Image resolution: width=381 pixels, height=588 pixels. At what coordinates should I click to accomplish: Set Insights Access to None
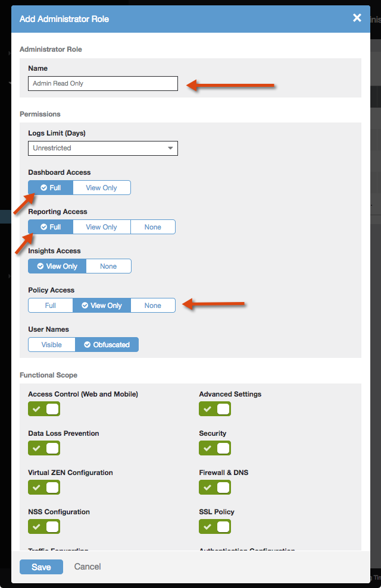click(108, 266)
